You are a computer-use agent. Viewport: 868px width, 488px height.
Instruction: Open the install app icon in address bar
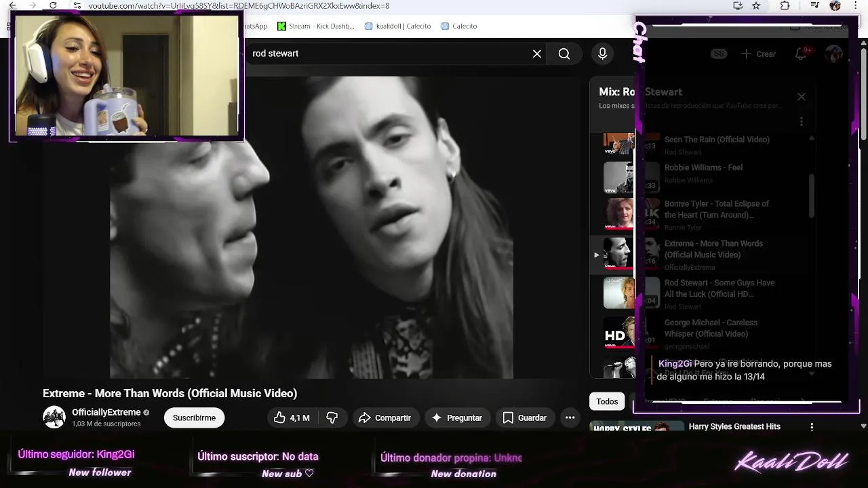tap(738, 5)
